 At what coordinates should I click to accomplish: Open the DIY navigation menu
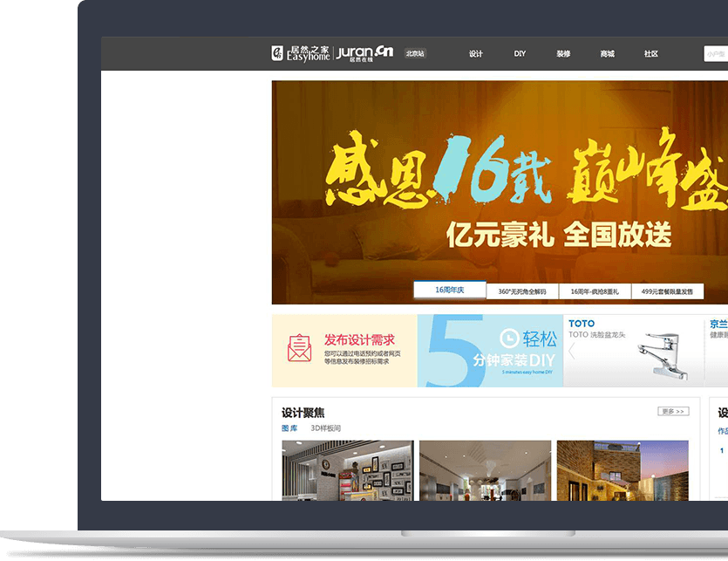tap(520, 54)
